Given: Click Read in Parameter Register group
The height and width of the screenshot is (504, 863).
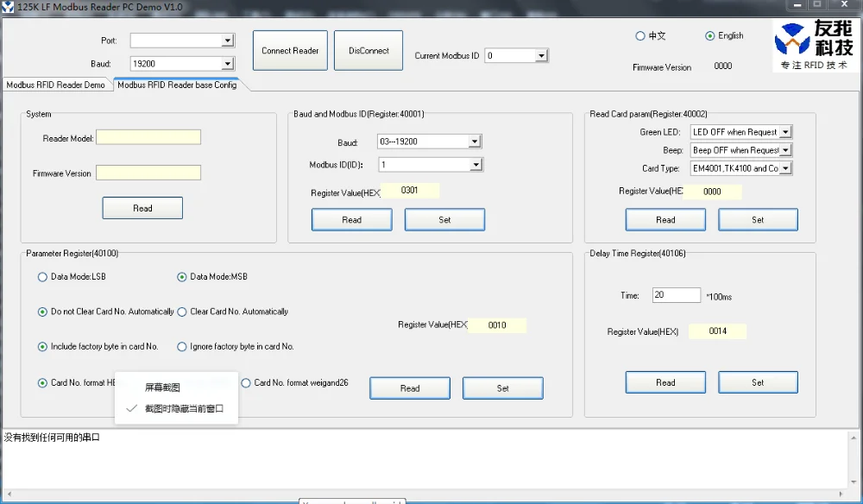Looking at the screenshot, I should point(410,387).
